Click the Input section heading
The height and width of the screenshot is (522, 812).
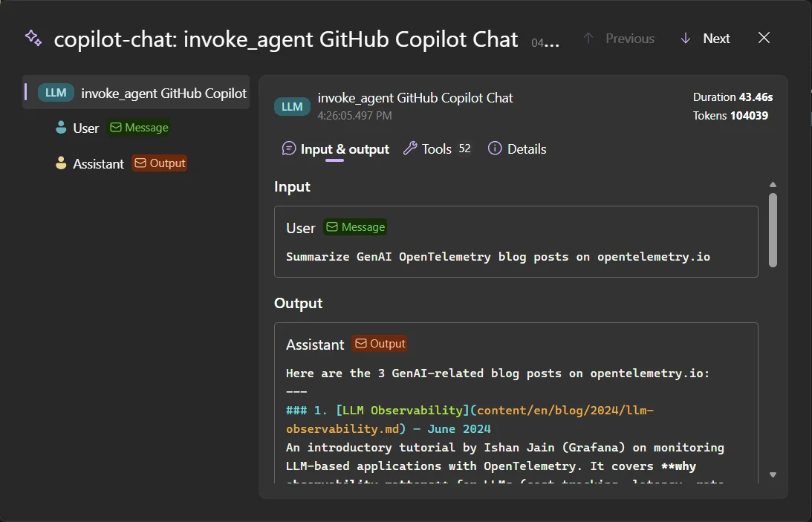coord(292,187)
